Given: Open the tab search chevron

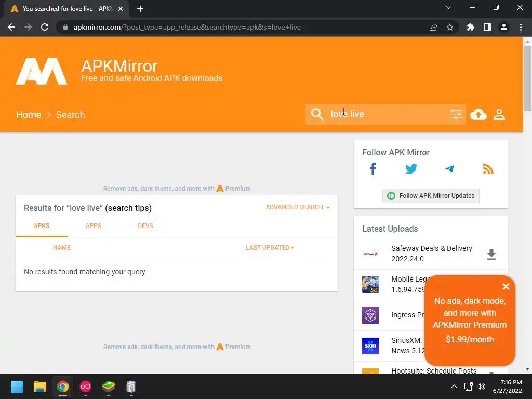Looking at the screenshot, I should pyautogui.click(x=448, y=7).
